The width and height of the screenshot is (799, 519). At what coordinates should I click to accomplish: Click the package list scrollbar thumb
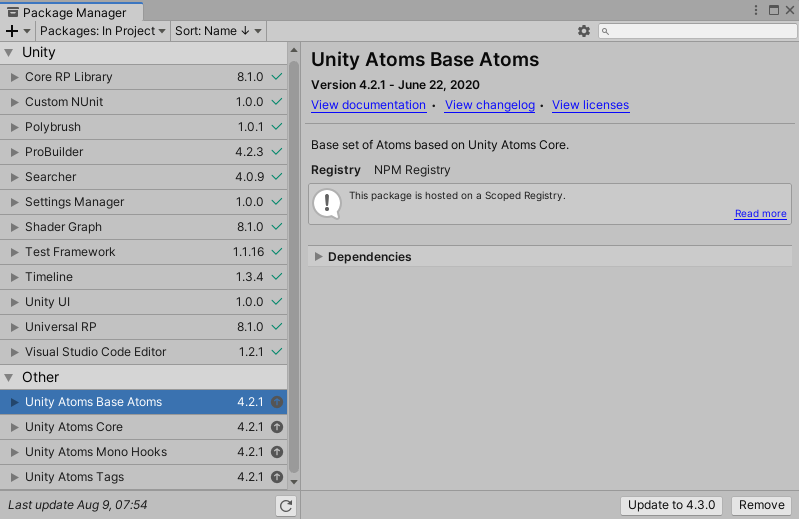(x=294, y=267)
